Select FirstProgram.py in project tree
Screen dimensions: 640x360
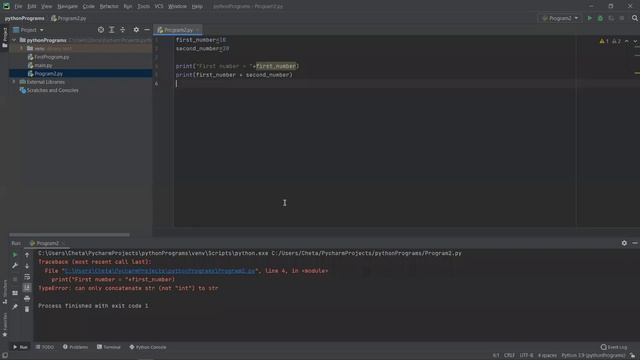point(51,57)
